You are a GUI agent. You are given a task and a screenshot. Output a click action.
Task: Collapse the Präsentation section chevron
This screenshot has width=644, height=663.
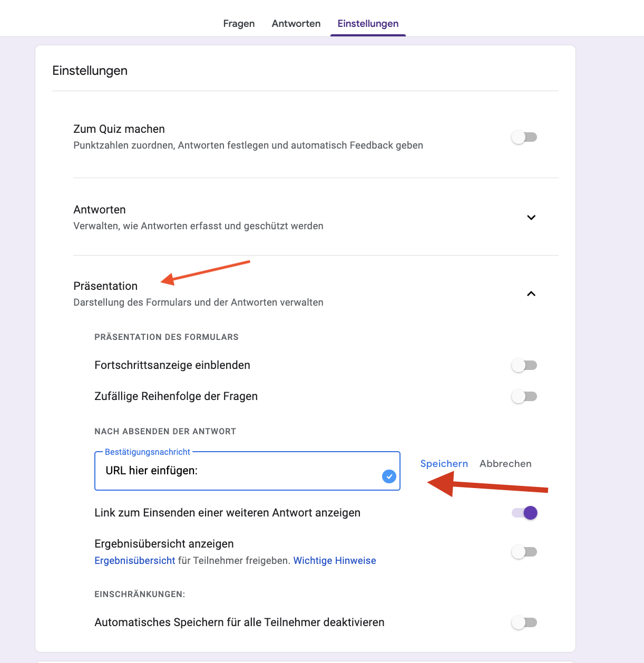pyautogui.click(x=531, y=294)
